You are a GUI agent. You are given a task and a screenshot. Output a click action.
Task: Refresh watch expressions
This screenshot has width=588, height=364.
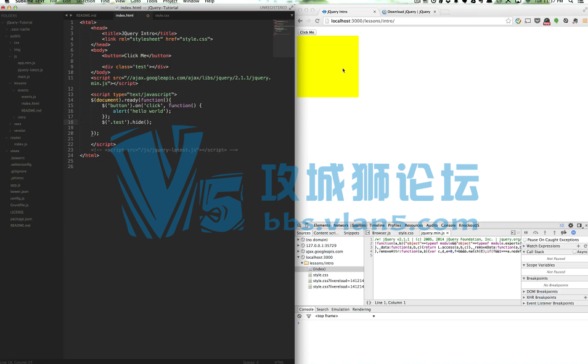[585, 246]
